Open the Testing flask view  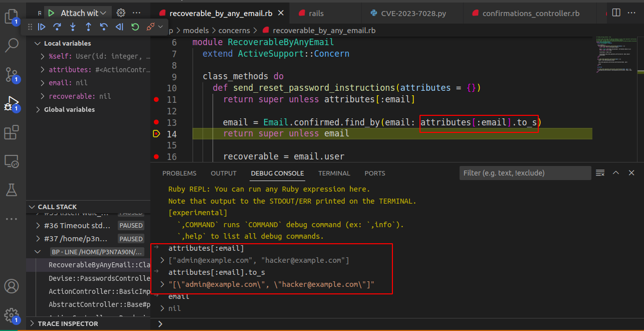coord(11,190)
